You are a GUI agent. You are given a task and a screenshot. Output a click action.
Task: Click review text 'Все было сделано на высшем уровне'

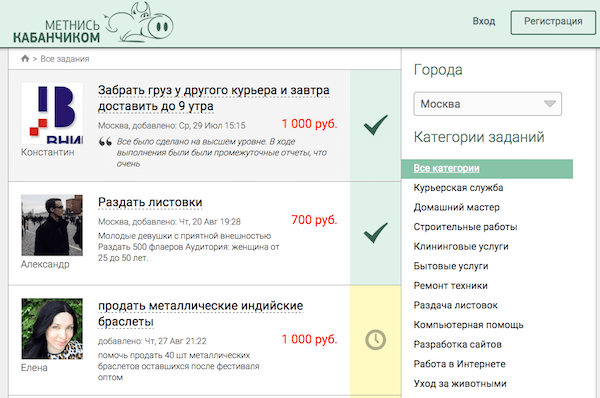click(191, 142)
